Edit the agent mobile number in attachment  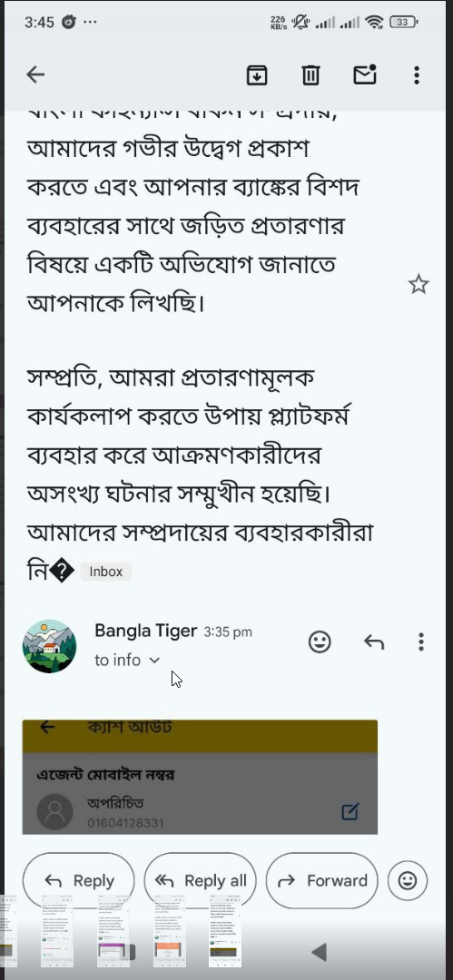[x=350, y=812]
